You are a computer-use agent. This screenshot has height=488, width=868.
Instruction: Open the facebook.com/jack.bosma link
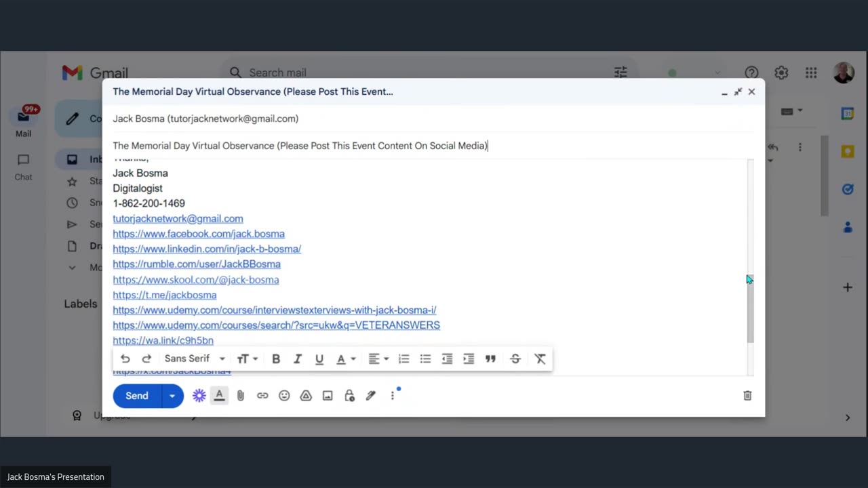(x=199, y=234)
